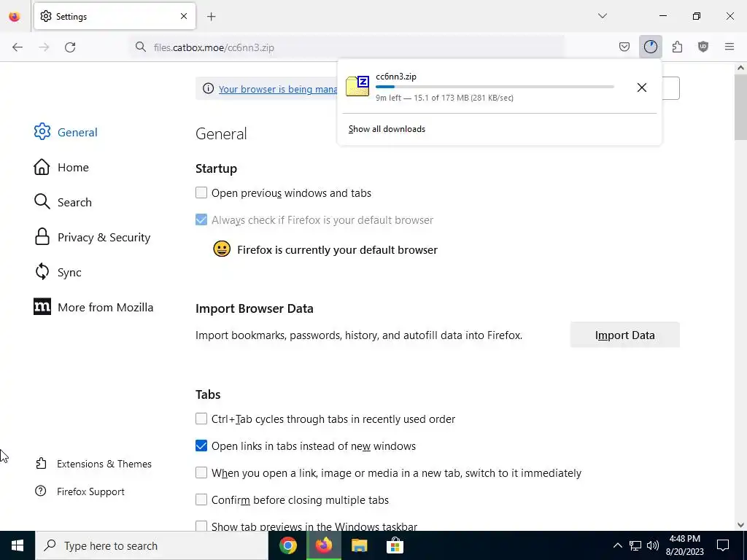
Task: Click the address bar URL field
Action: [348, 47]
